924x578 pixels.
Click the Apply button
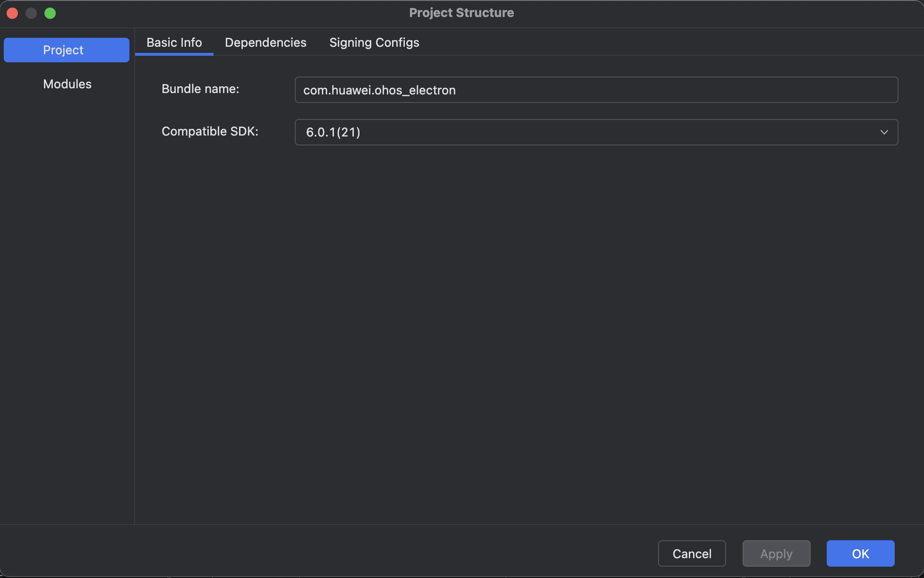(776, 553)
